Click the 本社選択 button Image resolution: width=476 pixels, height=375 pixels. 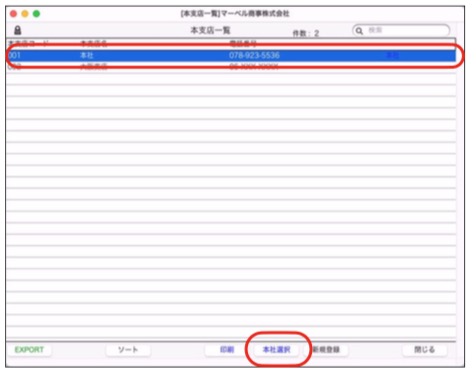click(x=277, y=350)
